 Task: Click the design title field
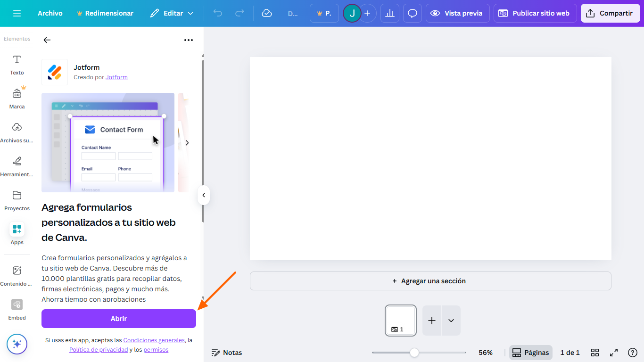click(293, 13)
